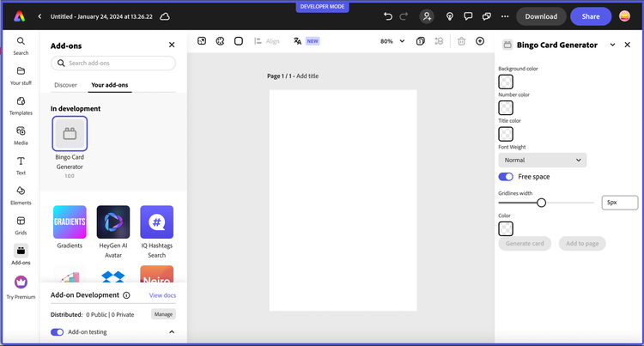Open Search in the left sidebar

tap(21, 46)
